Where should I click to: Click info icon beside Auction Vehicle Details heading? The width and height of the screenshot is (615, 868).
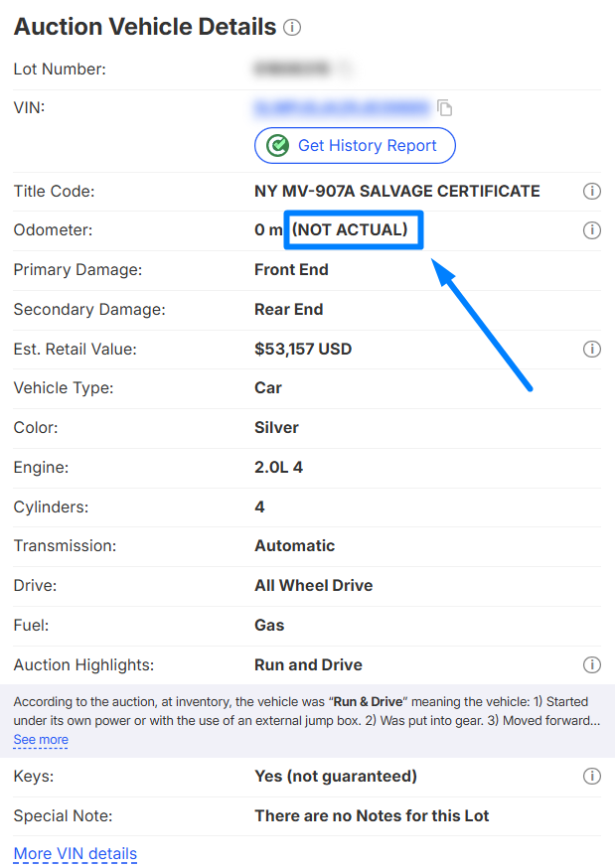pos(292,28)
